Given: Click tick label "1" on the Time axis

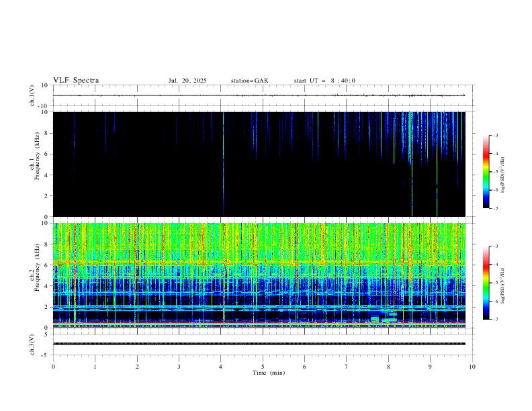Looking at the screenshot, I should (95, 367).
